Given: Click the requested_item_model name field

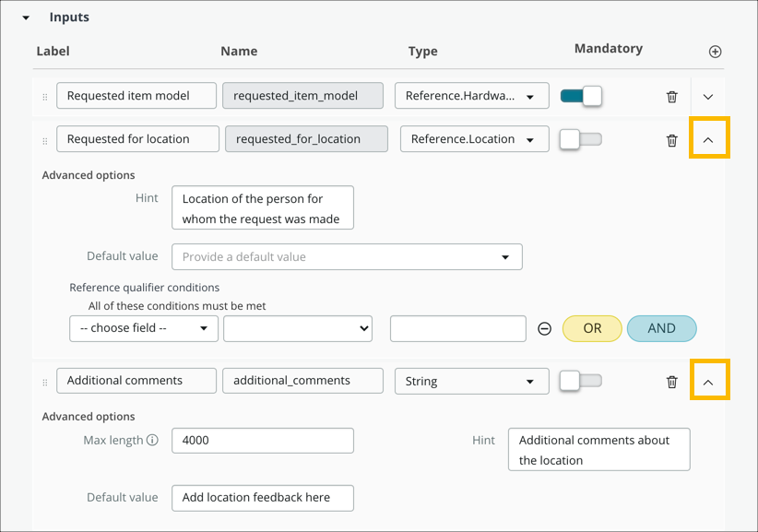Looking at the screenshot, I should pyautogui.click(x=303, y=96).
